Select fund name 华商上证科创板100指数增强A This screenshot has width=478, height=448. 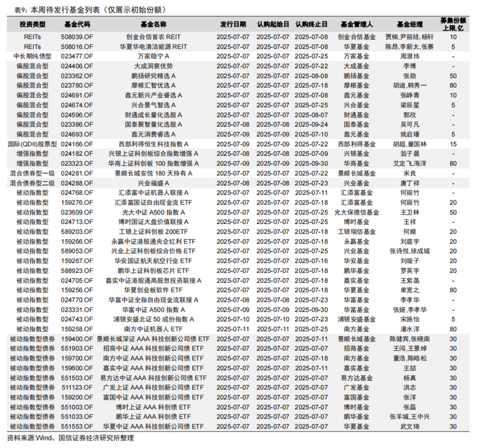(x=154, y=163)
